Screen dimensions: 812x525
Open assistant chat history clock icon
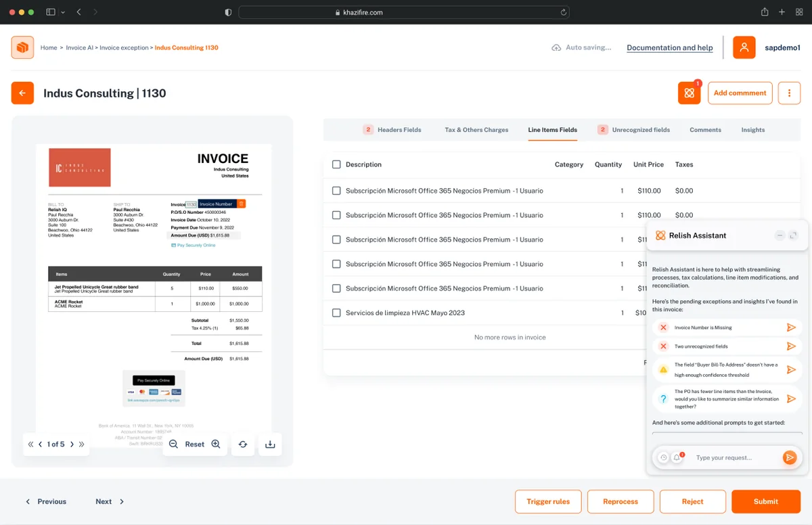point(664,458)
